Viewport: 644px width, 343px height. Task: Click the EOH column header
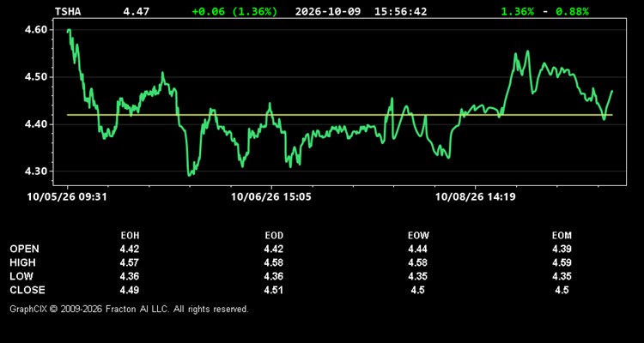pyautogui.click(x=130, y=236)
